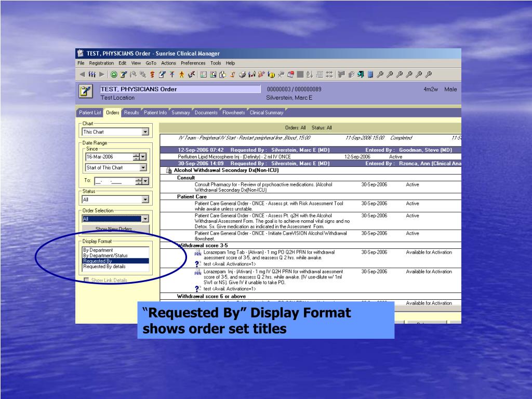Viewport: 532px width, 399px height.
Task: Switch to the Results tab
Action: (131, 113)
